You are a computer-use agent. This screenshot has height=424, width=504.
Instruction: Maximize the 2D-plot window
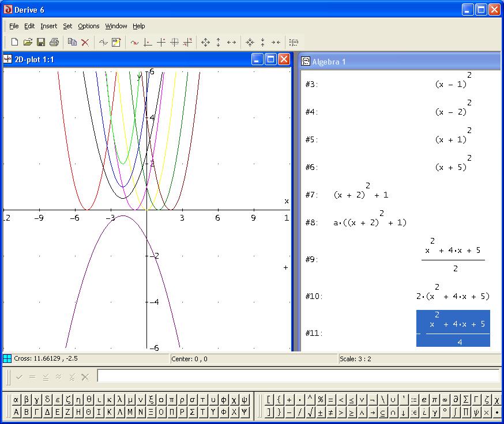tap(270, 59)
